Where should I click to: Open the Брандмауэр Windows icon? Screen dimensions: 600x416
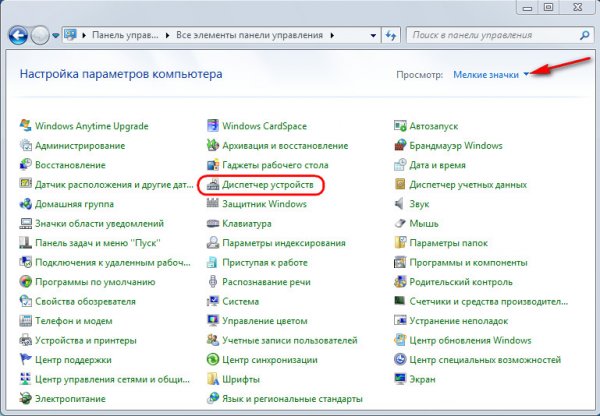coord(400,145)
